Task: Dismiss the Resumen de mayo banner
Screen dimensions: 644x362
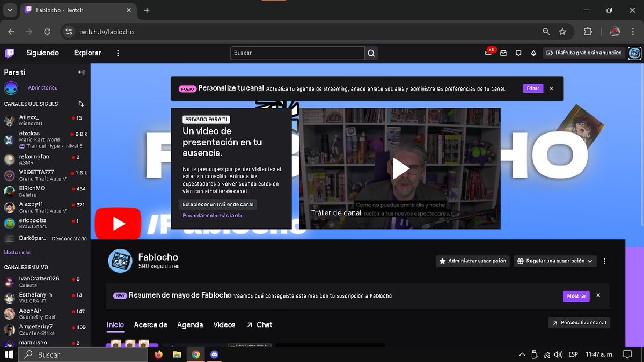Action: coord(598,295)
